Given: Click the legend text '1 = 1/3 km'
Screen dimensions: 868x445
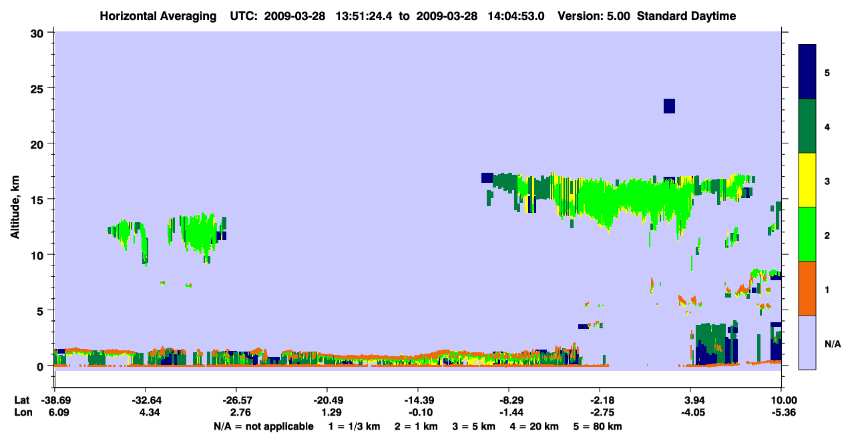Looking at the screenshot, I should pyautogui.click(x=355, y=426).
